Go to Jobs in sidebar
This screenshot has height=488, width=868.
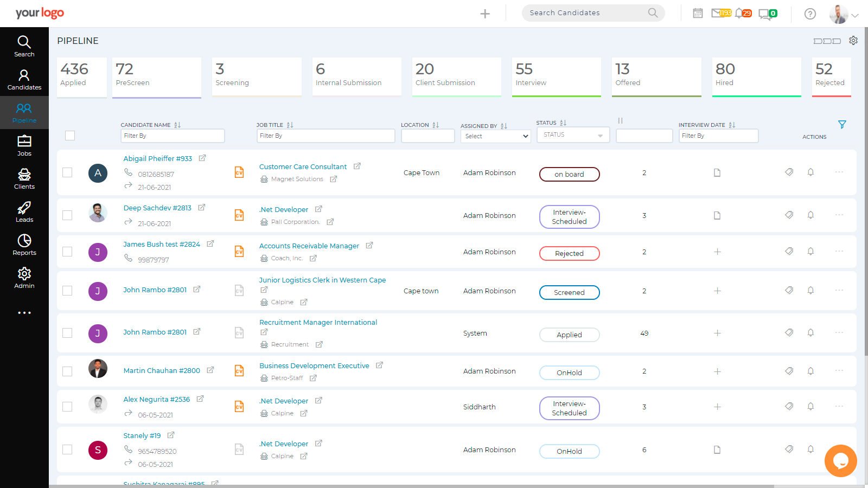pos(24,146)
